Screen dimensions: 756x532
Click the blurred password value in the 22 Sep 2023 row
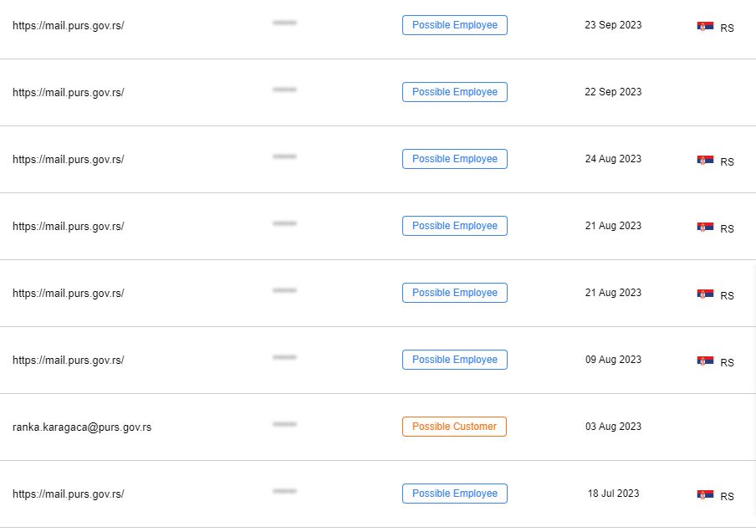pyautogui.click(x=284, y=90)
